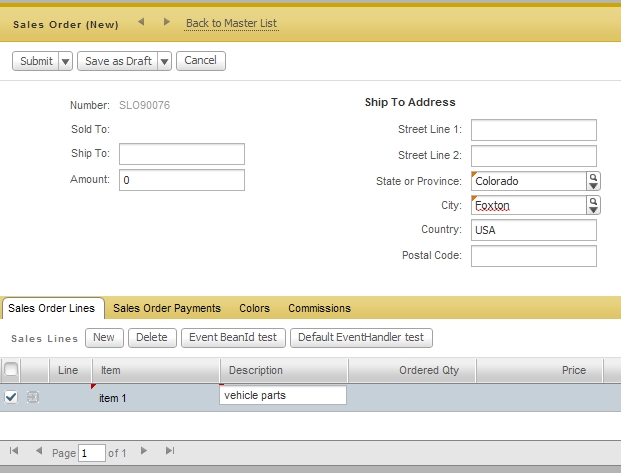The image size is (621, 473).
Task: Add a new sales line with New
Action: (x=104, y=337)
